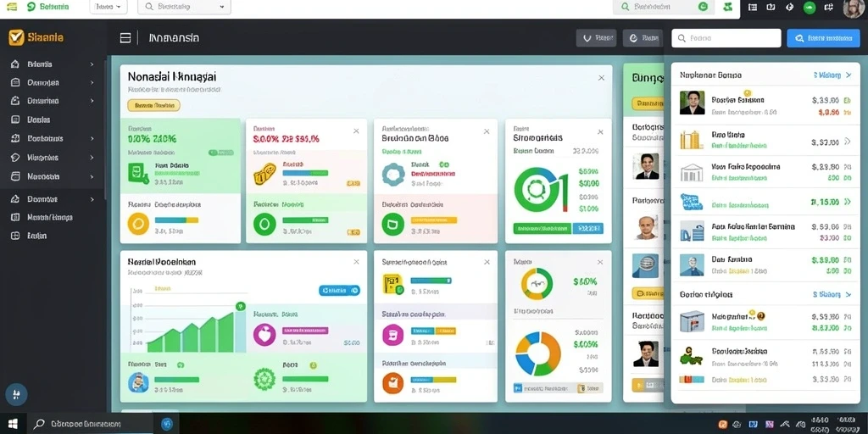
Task: Click the taskbar search box with the magnifier
Action: [91, 425]
